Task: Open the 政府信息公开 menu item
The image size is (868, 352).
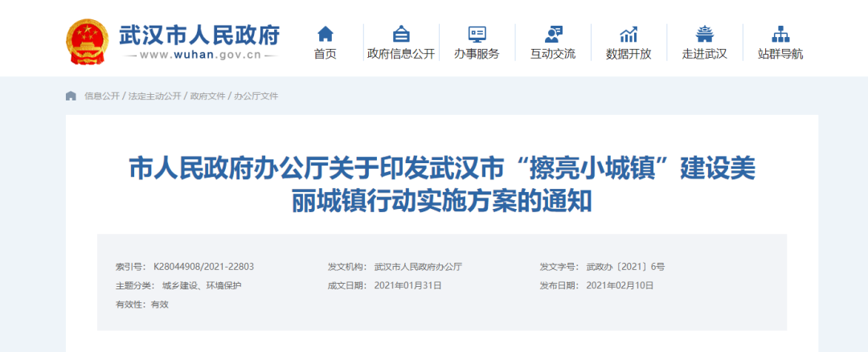Action: [x=400, y=54]
